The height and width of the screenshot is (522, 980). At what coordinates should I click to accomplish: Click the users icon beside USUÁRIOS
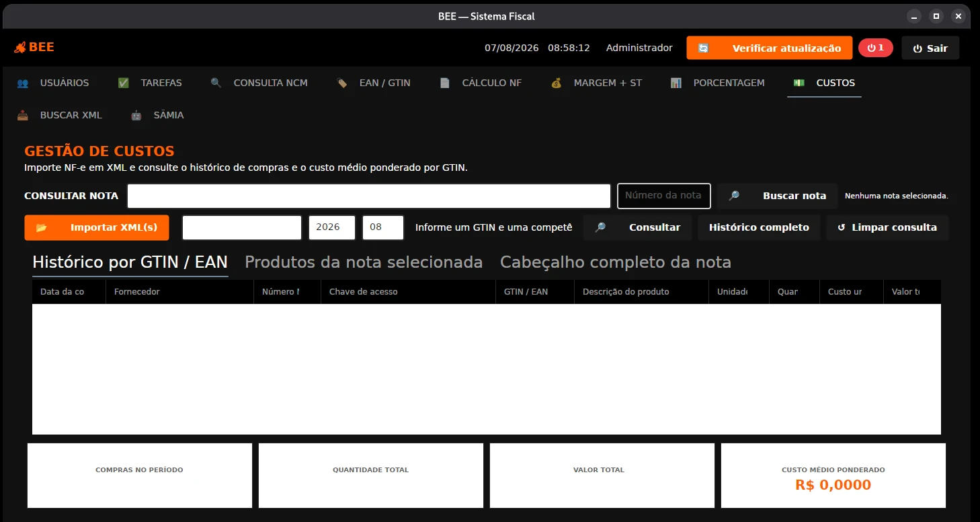click(x=23, y=83)
